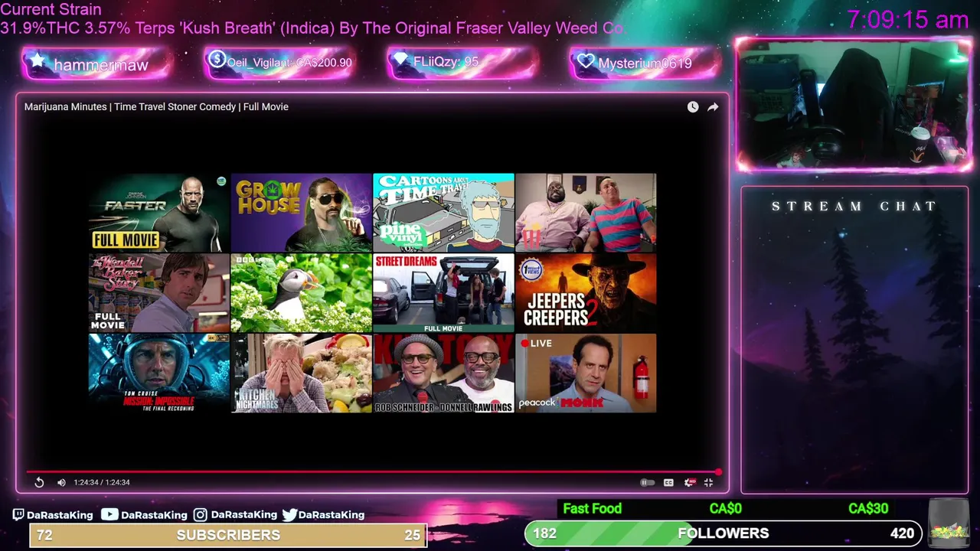
Task: Open Rob Schneider Donnell Rawlings thumbnail
Action: 443,373
